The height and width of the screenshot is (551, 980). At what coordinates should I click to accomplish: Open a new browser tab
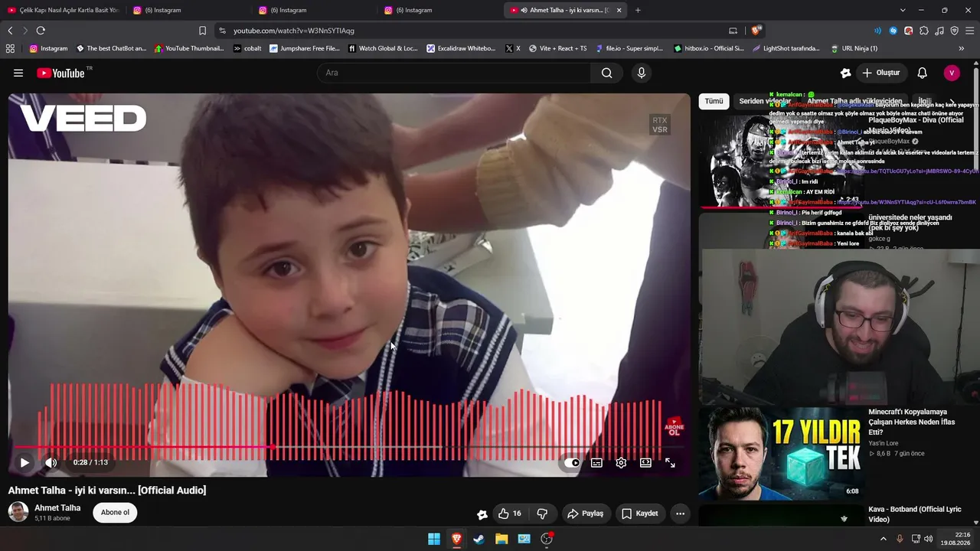638,10
